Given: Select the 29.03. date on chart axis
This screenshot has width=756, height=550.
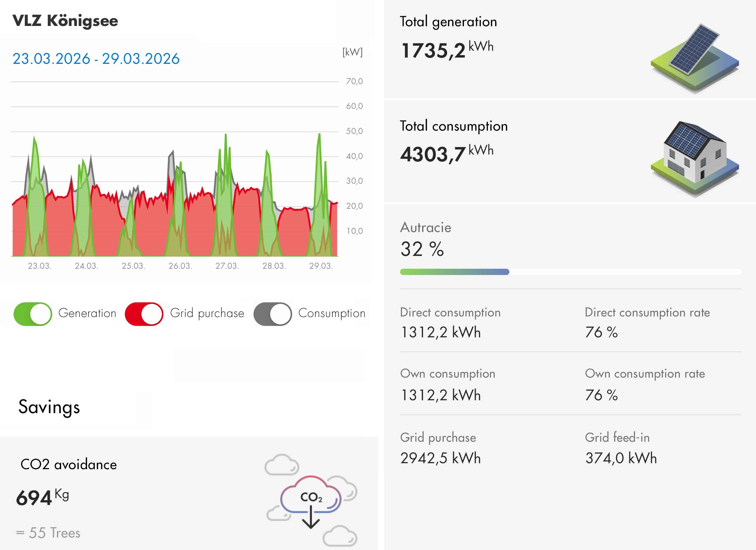Looking at the screenshot, I should 321,266.
